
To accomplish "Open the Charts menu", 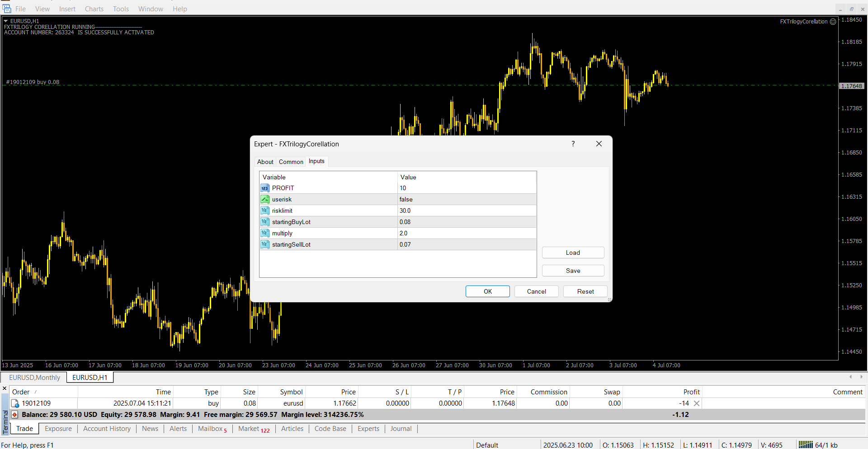I will point(94,9).
